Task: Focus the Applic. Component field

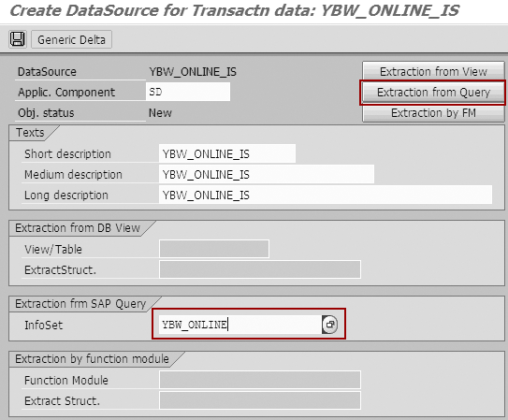Action: tap(188, 92)
